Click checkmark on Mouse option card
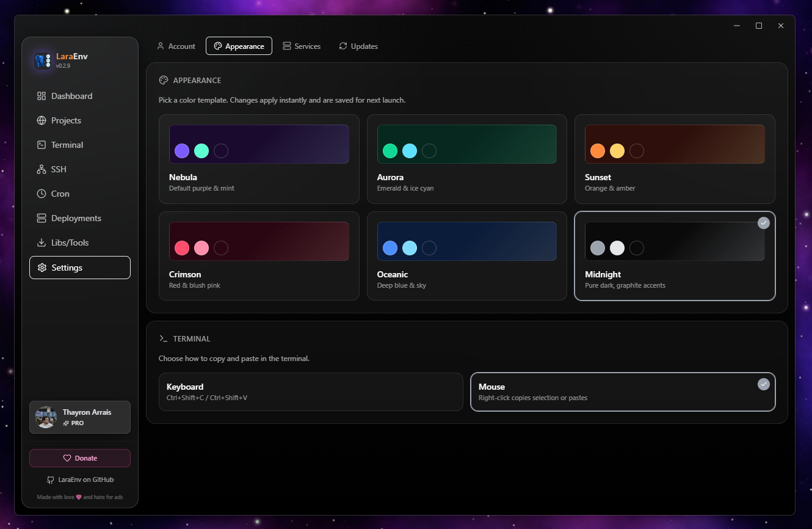The height and width of the screenshot is (529, 812). tap(764, 384)
